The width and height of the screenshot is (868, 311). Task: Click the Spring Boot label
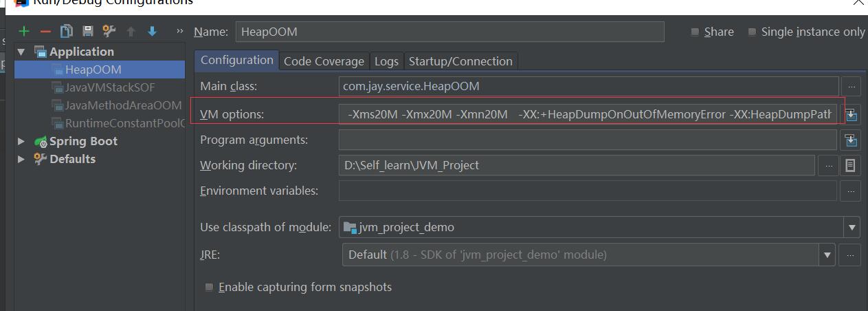[83, 141]
